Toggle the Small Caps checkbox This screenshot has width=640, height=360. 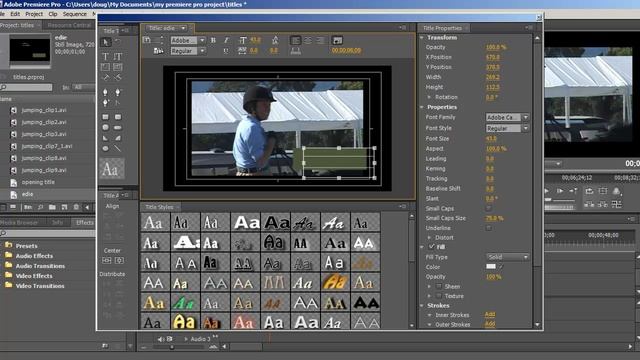488,208
